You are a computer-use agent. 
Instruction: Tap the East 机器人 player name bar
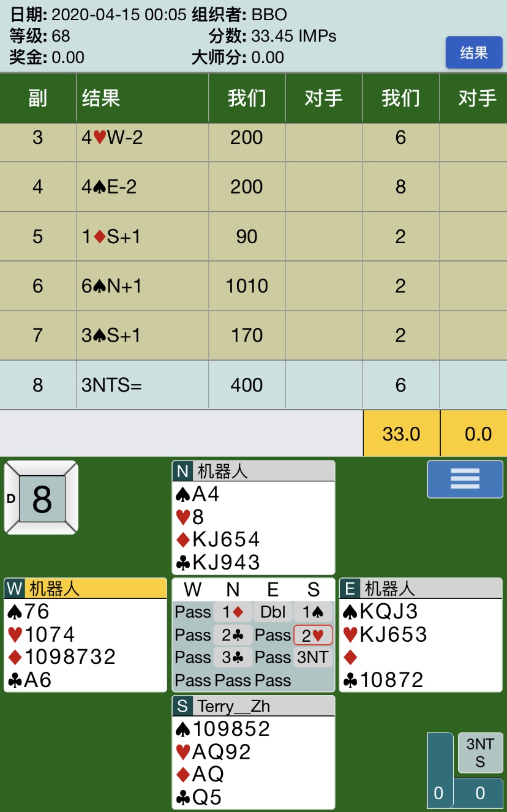point(421,588)
